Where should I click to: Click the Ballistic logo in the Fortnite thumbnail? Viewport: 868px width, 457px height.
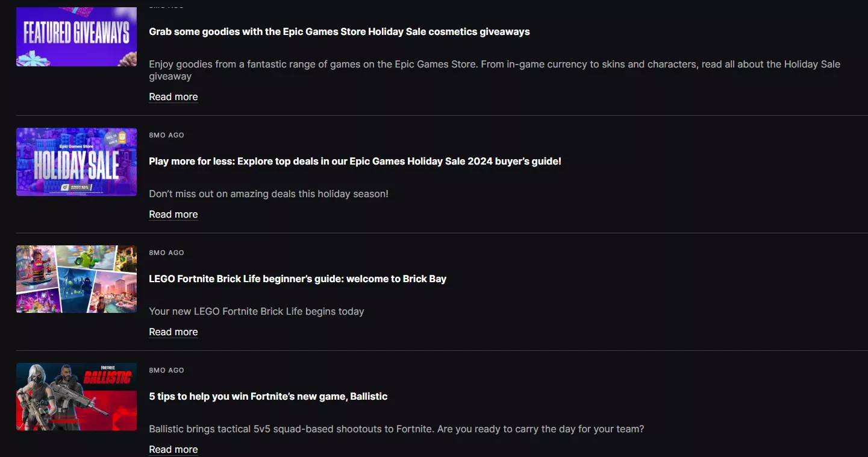(x=107, y=377)
